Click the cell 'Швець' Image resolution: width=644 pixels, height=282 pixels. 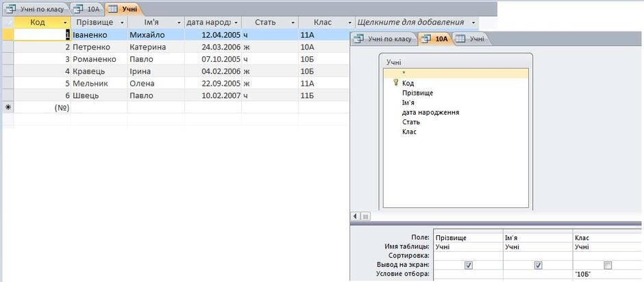(99, 96)
